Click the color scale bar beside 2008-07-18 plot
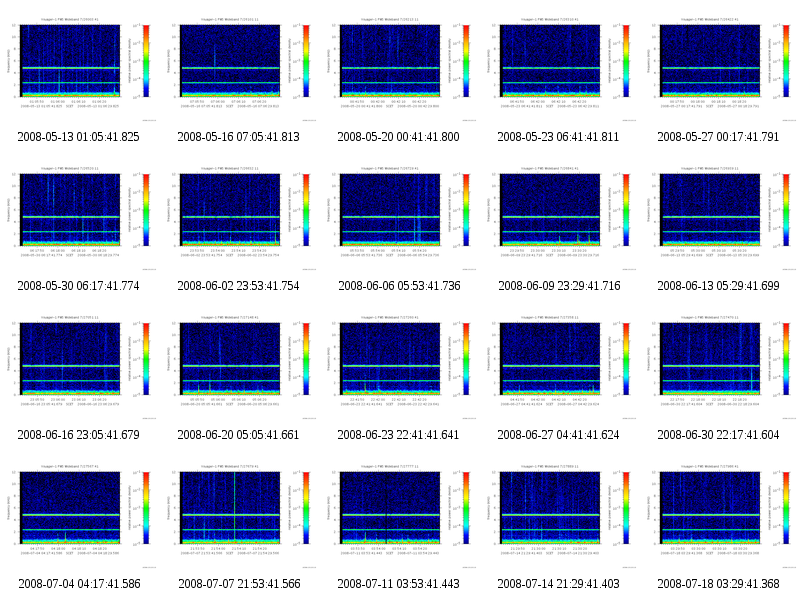 pos(786,508)
